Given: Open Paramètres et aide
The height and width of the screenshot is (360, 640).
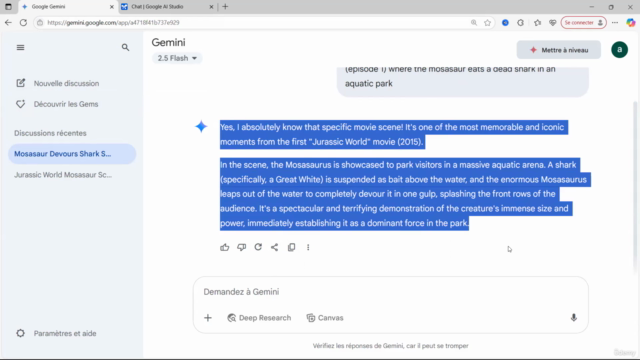Looking at the screenshot, I should pyautogui.click(x=56, y=333).
